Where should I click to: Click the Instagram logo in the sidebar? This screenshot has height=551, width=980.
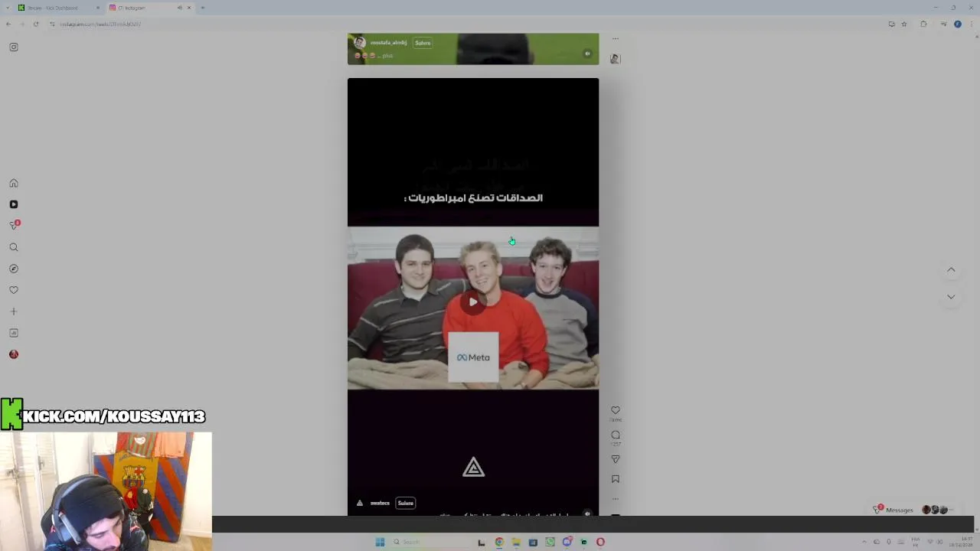pos(14,47)
